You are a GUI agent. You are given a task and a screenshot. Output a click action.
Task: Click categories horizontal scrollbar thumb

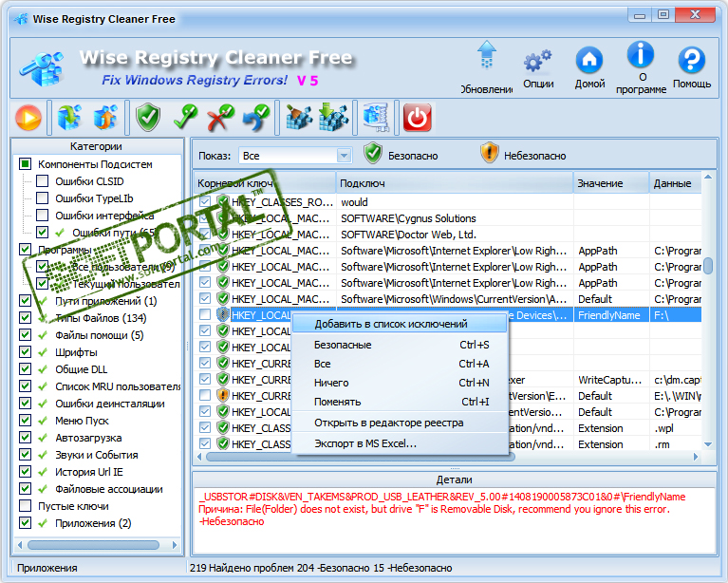[x=93, y=544]
